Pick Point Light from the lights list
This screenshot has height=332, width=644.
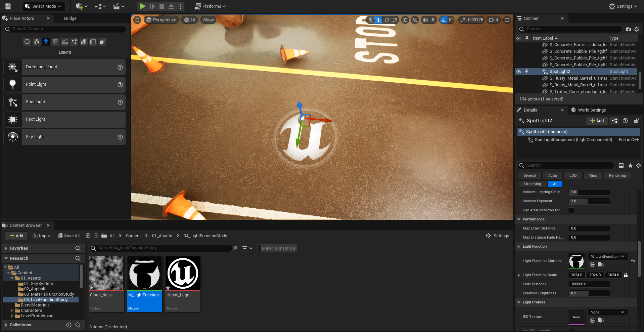[64, 84]
